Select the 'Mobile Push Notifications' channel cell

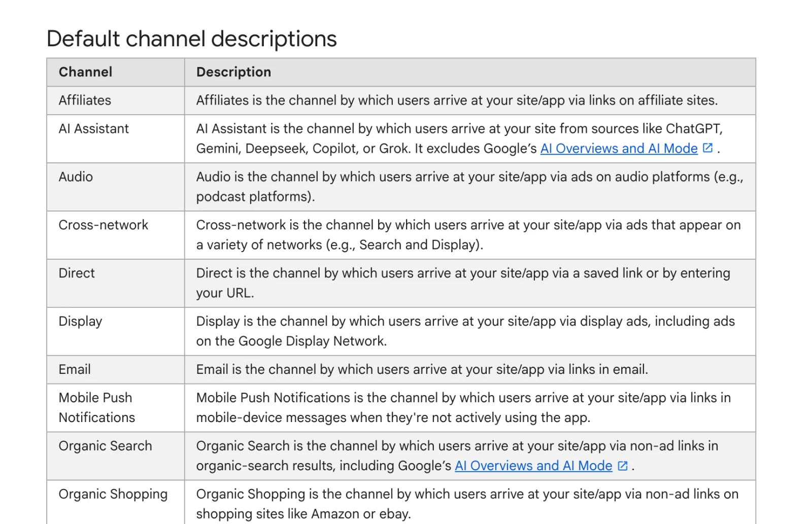click(x=116, y=407)
